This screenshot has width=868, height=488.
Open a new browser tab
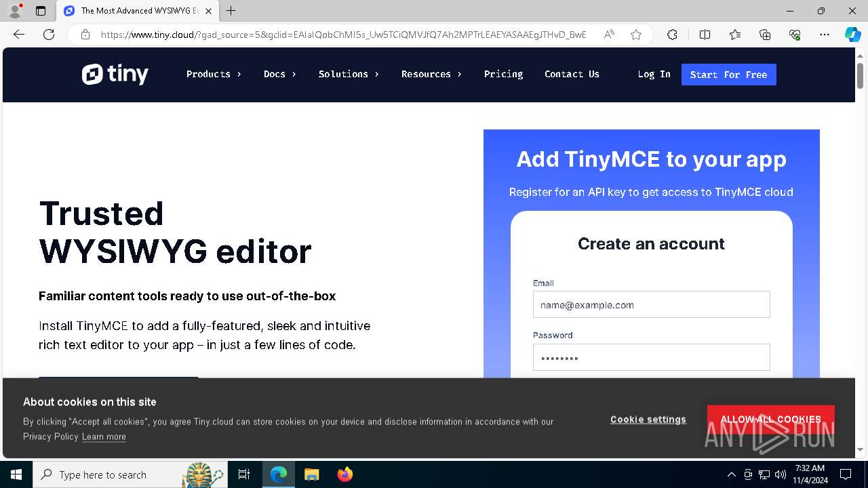pos(231,11)
